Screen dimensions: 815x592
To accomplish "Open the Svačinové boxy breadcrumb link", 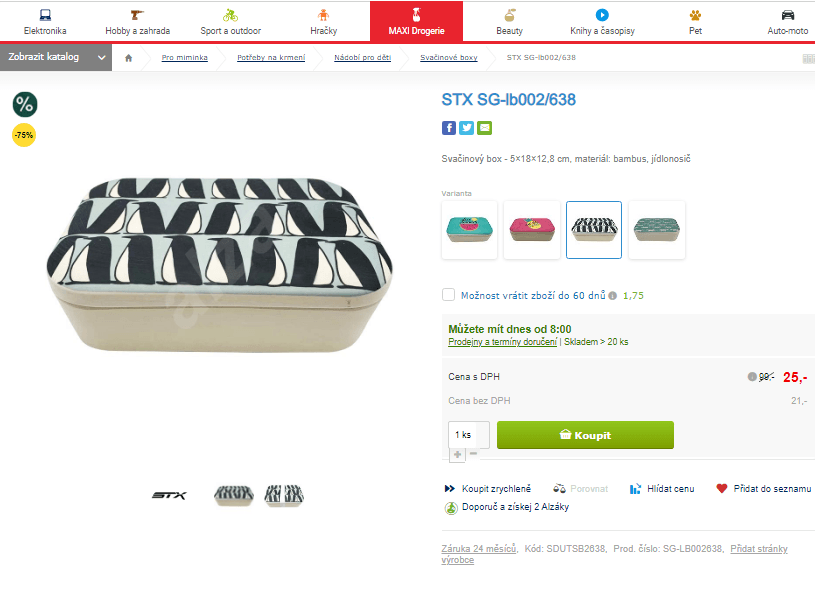I will click(x=448, y=58).
